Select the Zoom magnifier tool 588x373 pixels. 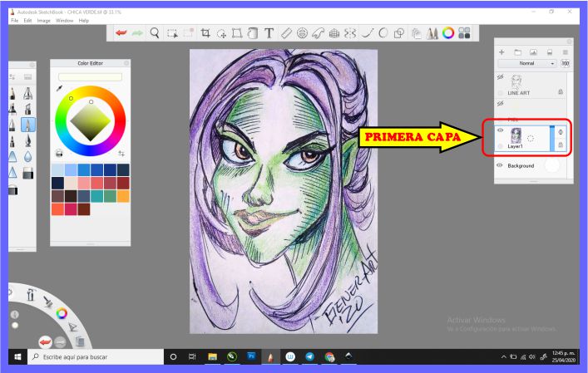click(155, 33)
